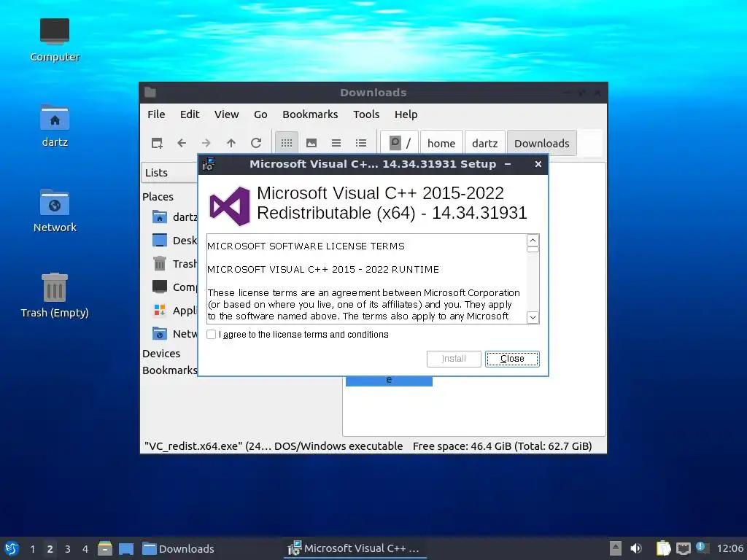This screenshot has width=747, height=560.
Task: Minimize the Visual C++ setup window
Action: coord(508,164)
